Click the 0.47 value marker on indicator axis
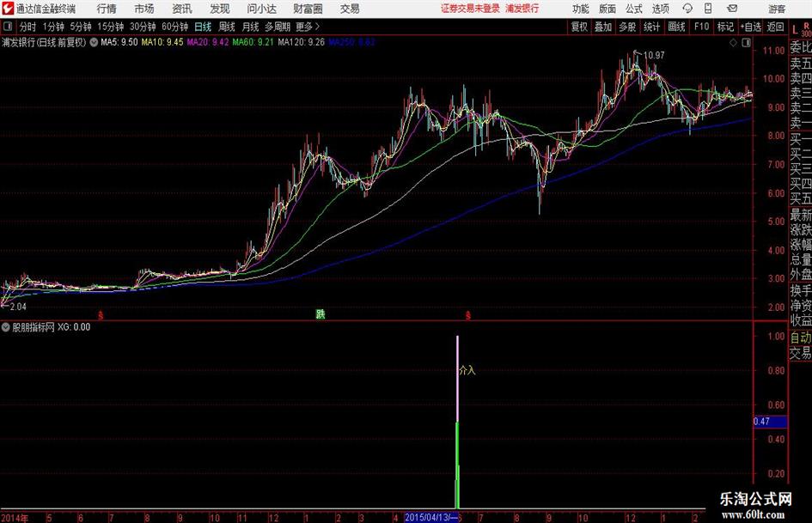The image size is (812, 523). point(770,422)
